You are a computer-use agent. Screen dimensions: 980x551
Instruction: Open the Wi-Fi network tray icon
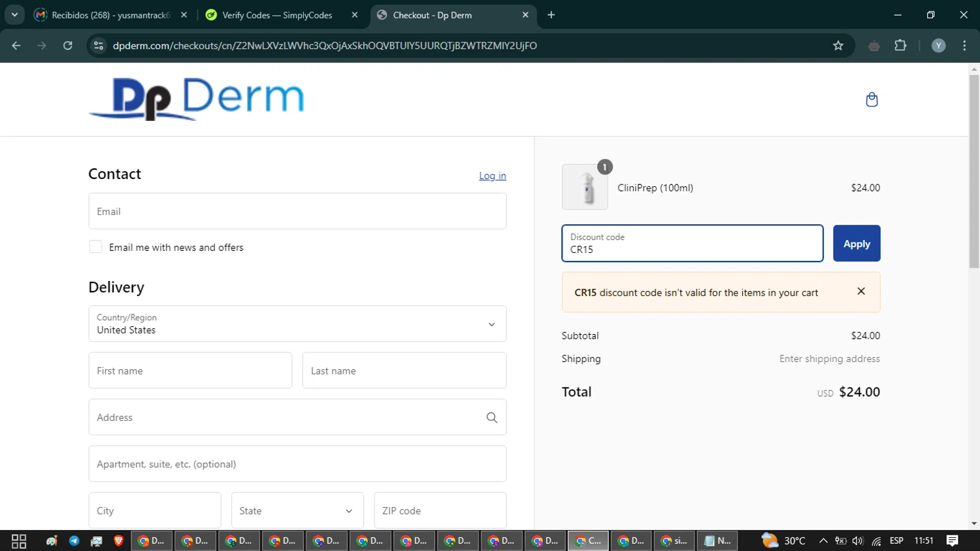click(876, 541)
